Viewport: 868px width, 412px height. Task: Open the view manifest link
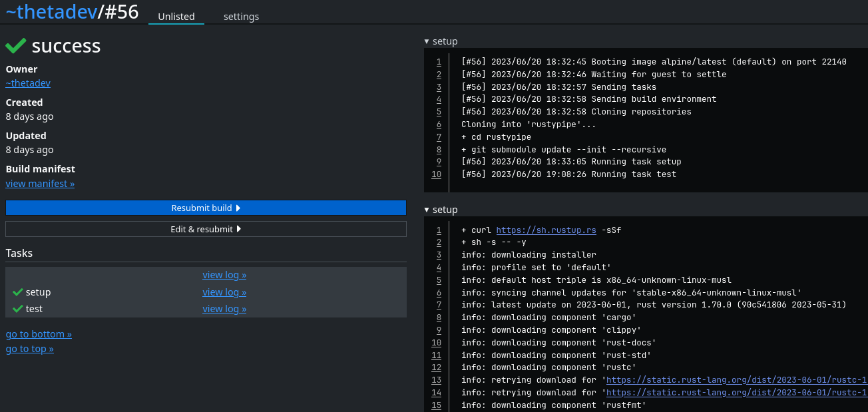(40, 184)
